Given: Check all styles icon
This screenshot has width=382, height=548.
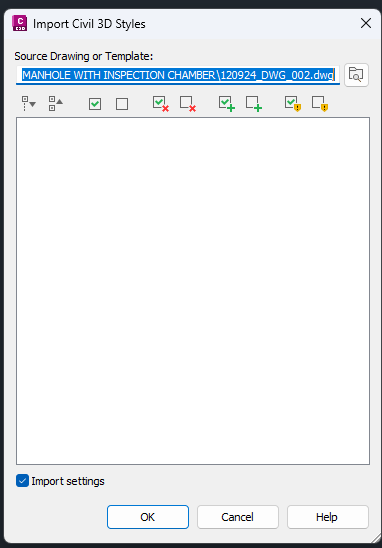Looking at the screenshot, I should [95, 104].
